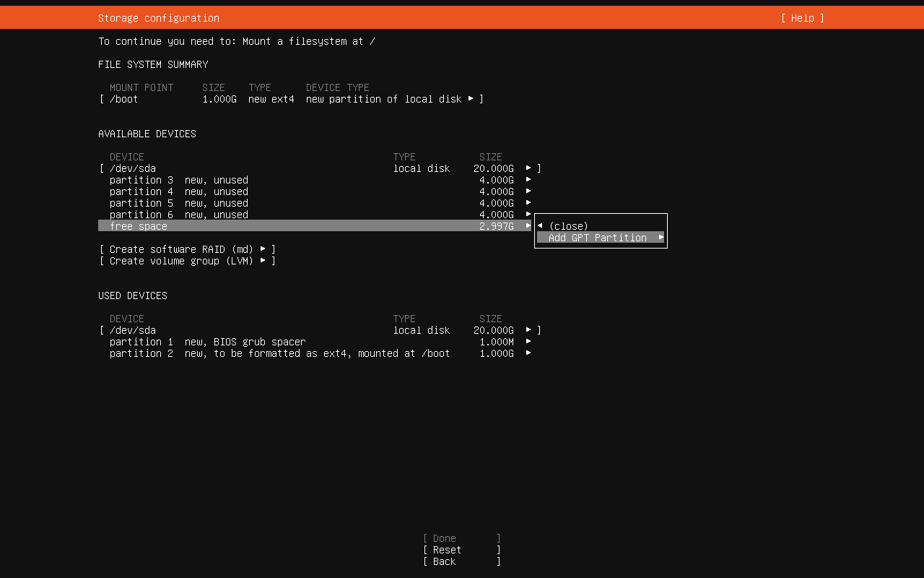Expand partition 4 row arrow
The height and width of the screenshot is (578, 924).
[528, 191]
